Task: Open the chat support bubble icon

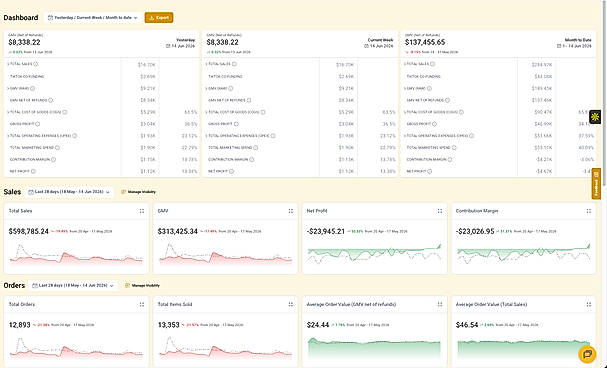Action: click(x=587, y=353)
